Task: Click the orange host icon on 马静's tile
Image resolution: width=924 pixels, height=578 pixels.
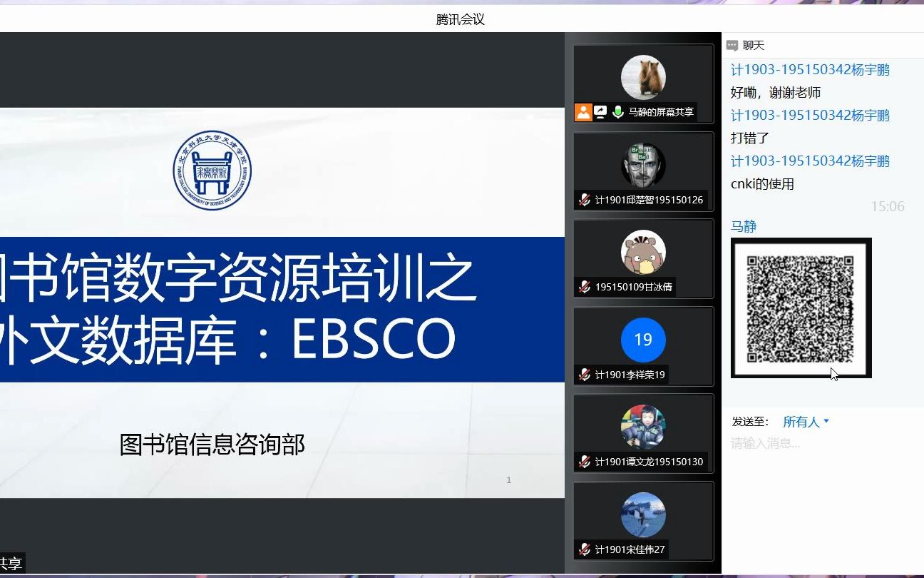Action: click(x=584, y=112)
